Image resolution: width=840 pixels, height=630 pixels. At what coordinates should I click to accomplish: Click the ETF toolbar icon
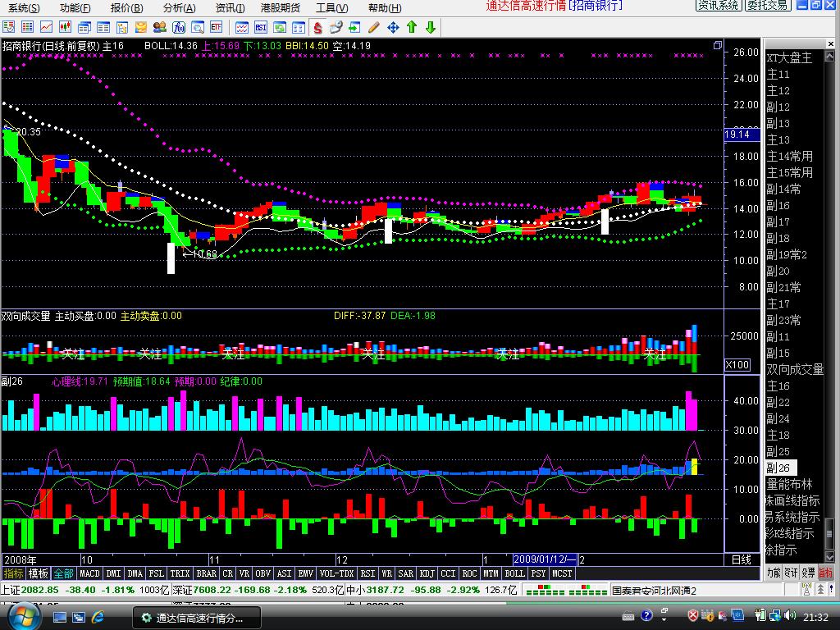click(x=217, y=27)
